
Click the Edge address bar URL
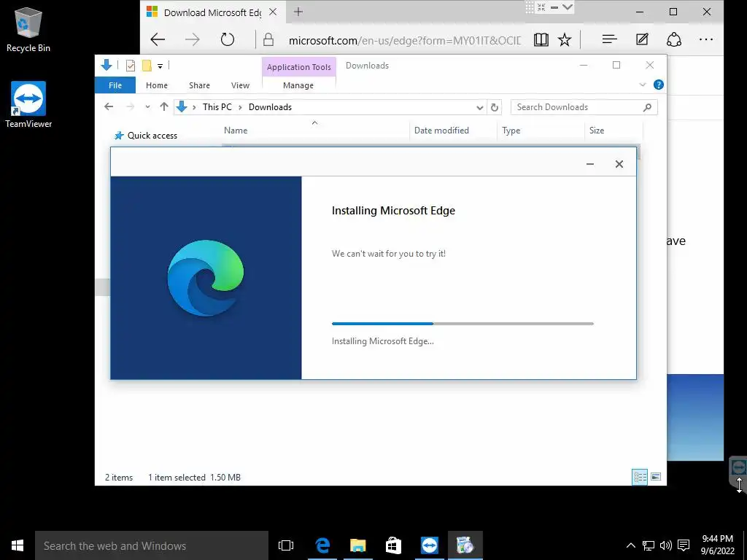[404, 41]
